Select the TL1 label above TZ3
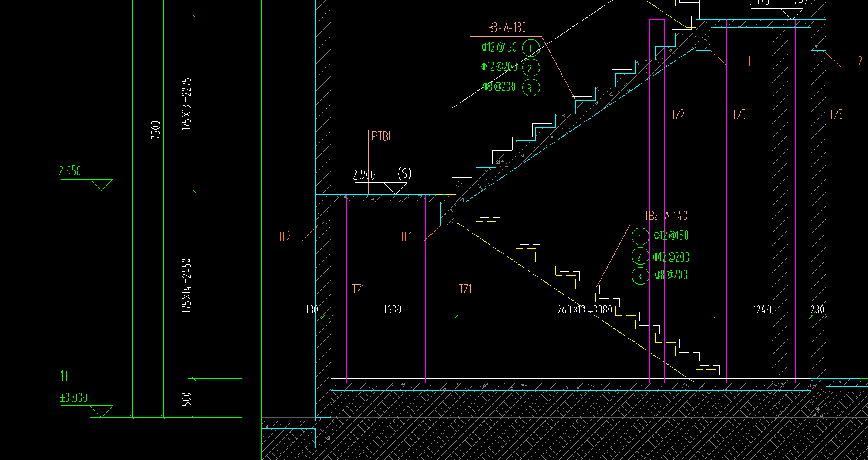Screen dimensions: 868x460 coord(744,62)
